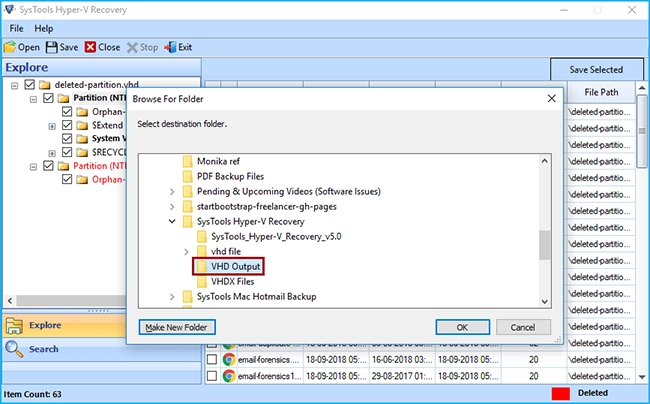Viewport: 650px width, 404px height.
Task: Expand the SysTools Mac Hotmail Backup folder
Action: pos(172,297)
